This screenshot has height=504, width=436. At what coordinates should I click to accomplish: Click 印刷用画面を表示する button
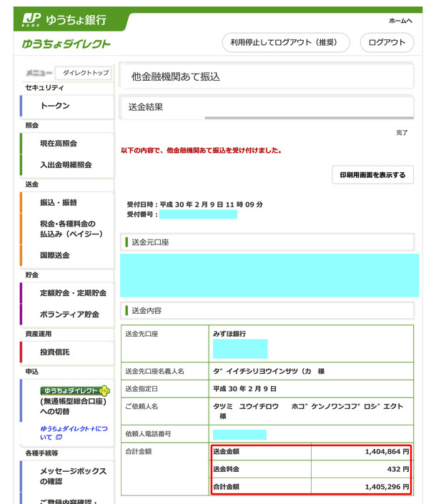tap(372, 175)
